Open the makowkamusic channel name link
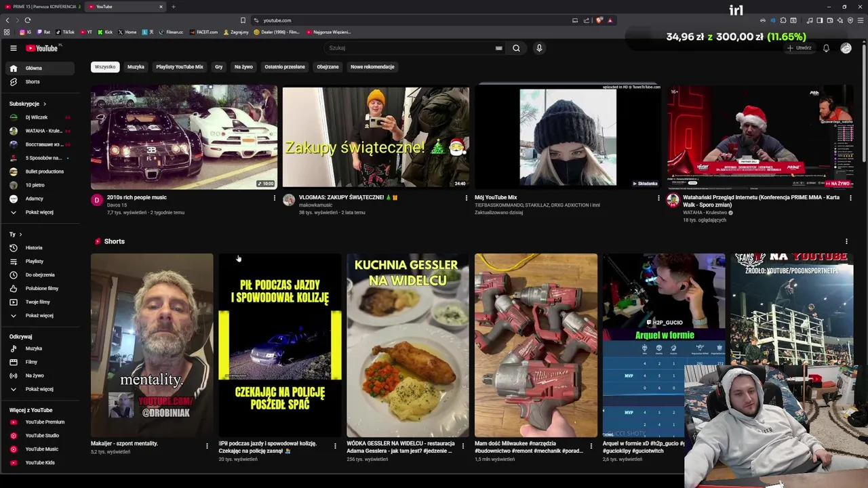The image size is (868, 488). point(315,205)
